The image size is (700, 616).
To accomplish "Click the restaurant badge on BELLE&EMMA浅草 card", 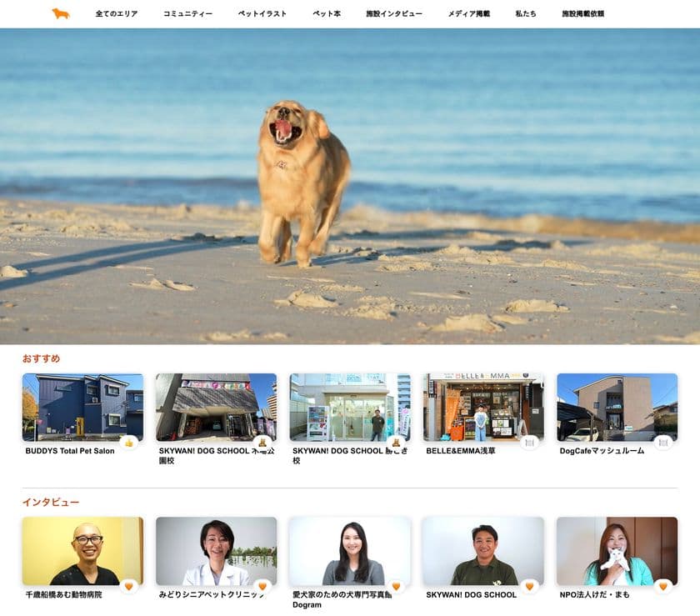I will (529, 443).
